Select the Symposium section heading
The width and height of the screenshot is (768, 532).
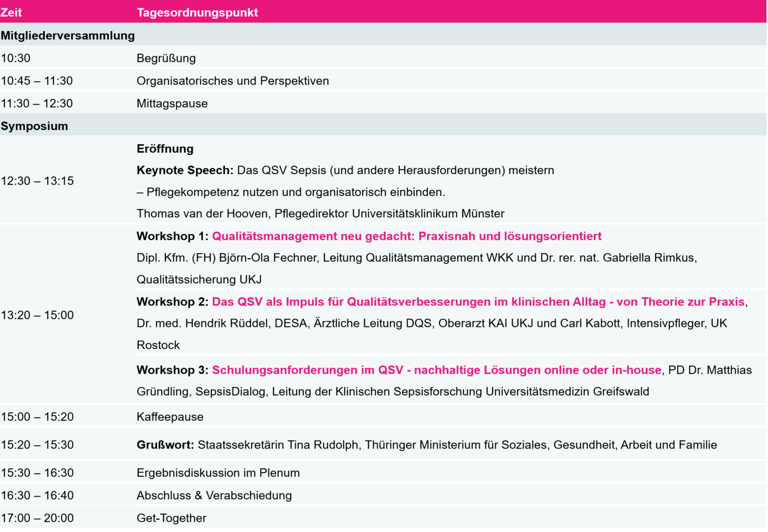34,126
